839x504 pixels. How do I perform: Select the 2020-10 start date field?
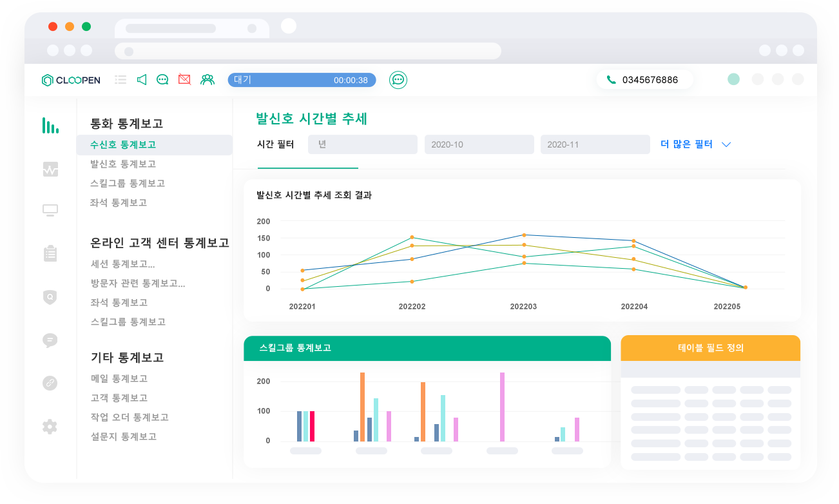point(479,144)
